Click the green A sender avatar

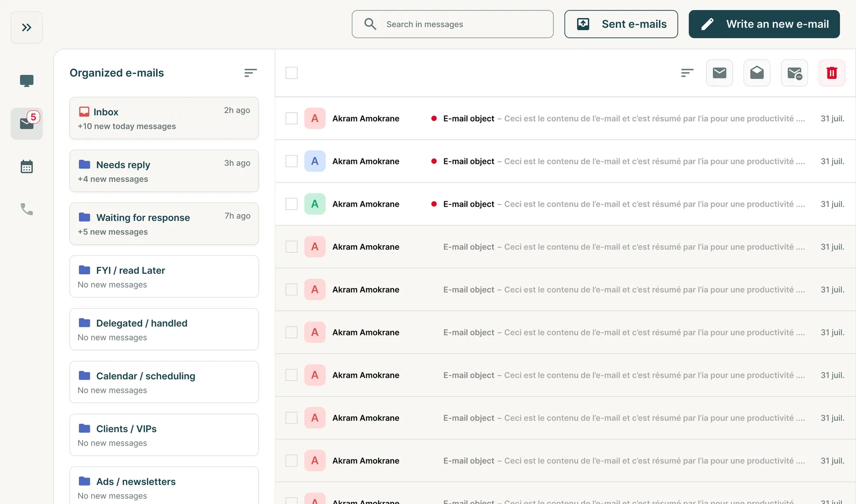(x=315, y=204)
